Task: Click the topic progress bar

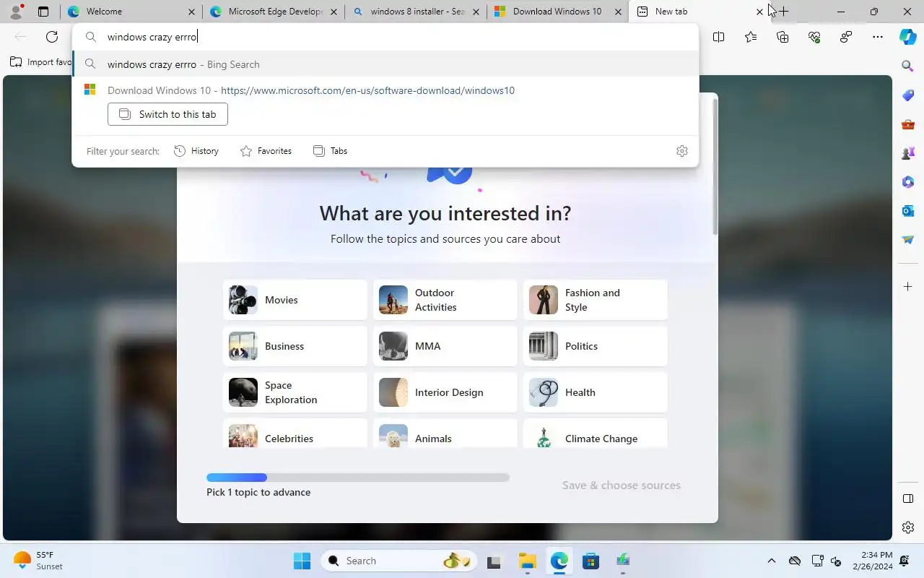Action: coord(358,478)
